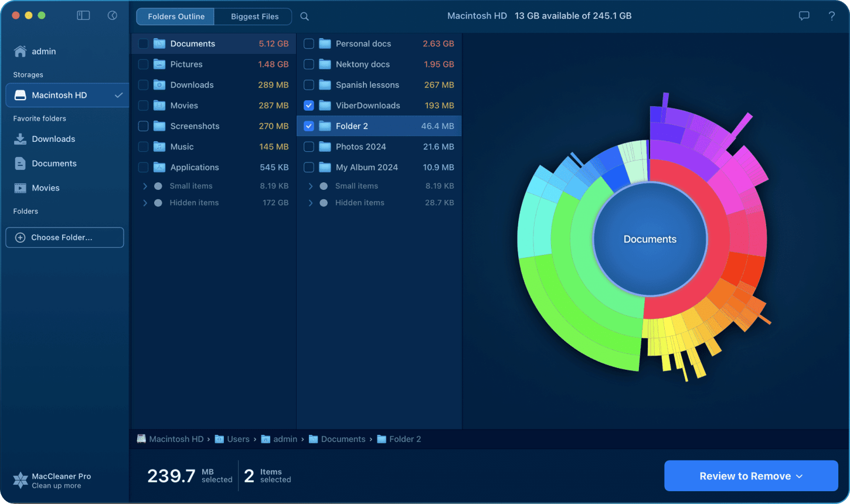Select the admin home icon

coord(20,51)
